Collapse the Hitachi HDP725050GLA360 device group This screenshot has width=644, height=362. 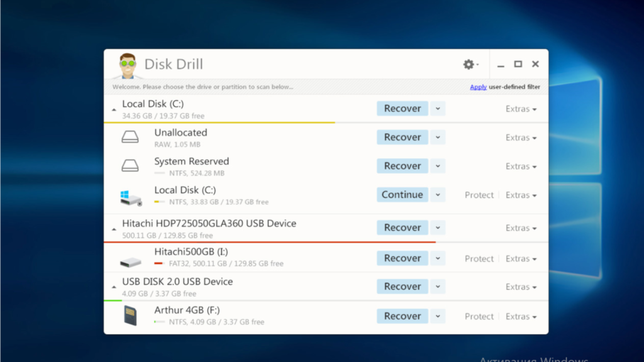(x=114, y=228)
